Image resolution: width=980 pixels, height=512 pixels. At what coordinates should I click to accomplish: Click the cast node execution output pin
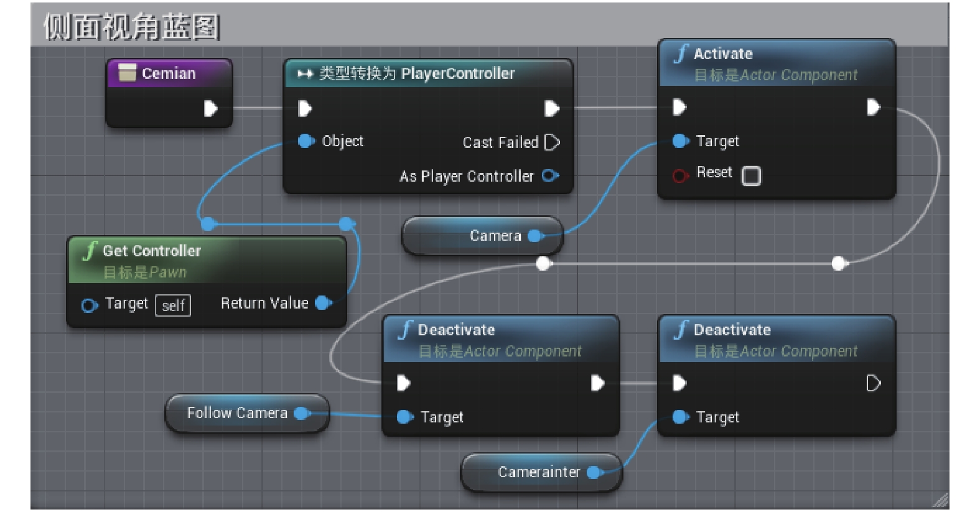coord(552,109)
